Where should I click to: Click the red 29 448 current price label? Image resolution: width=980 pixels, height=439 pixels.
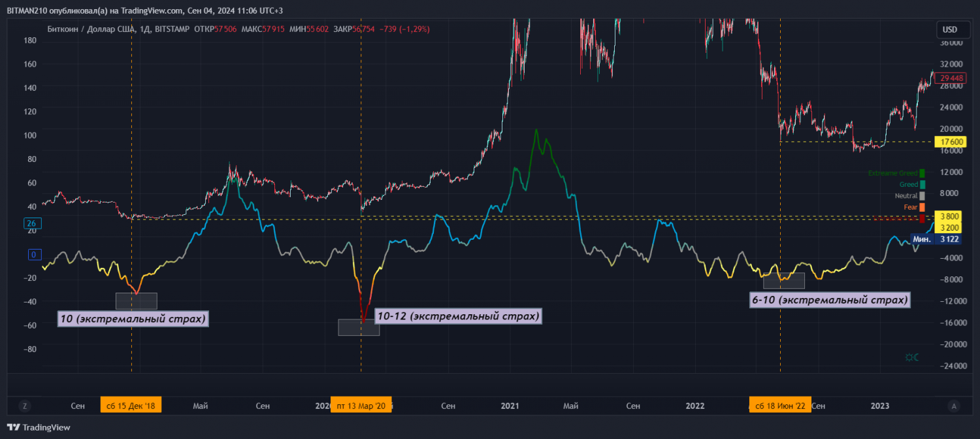tap(953, 78)
